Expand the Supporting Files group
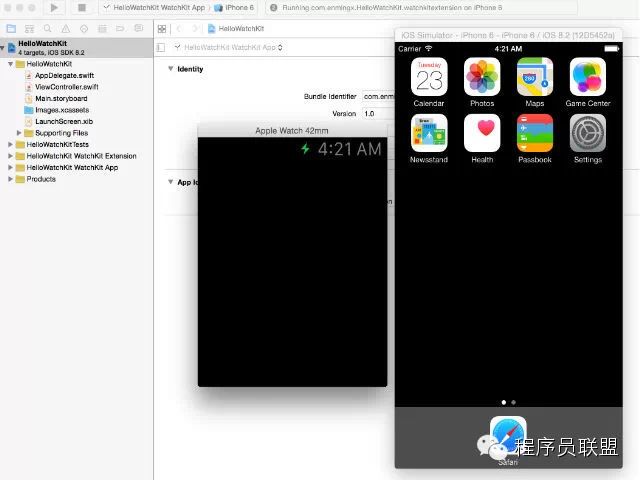This screenshot has width=640, height=480. click(19, 133)
